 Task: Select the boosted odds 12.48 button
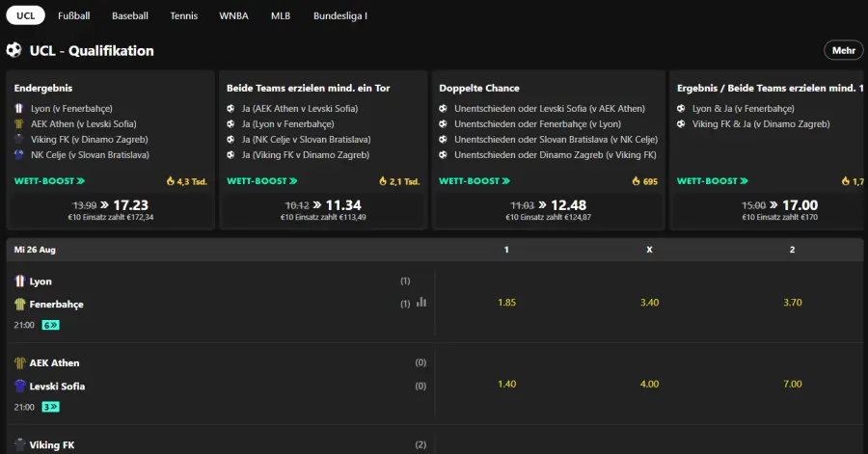pos(548,209)
